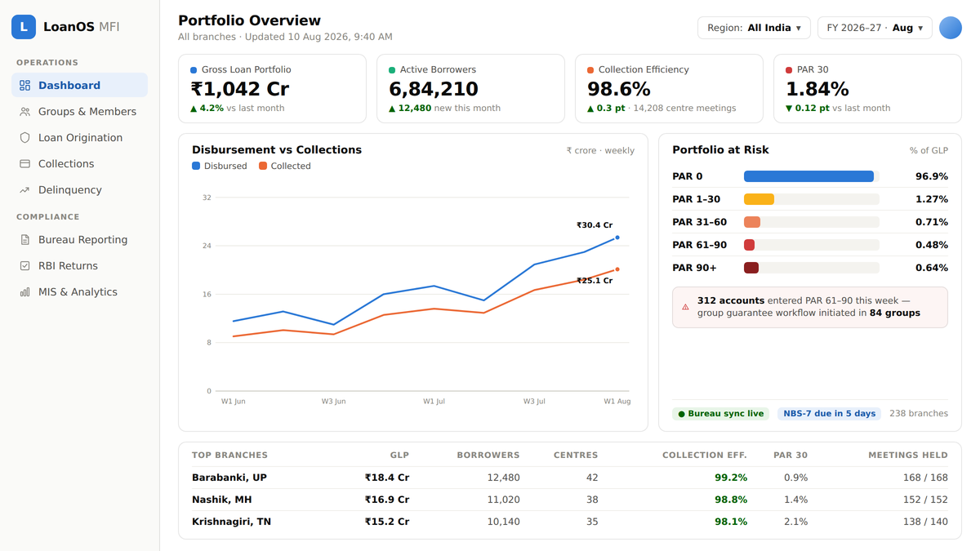Navigate to Delinquency

[x=79, y=190]
